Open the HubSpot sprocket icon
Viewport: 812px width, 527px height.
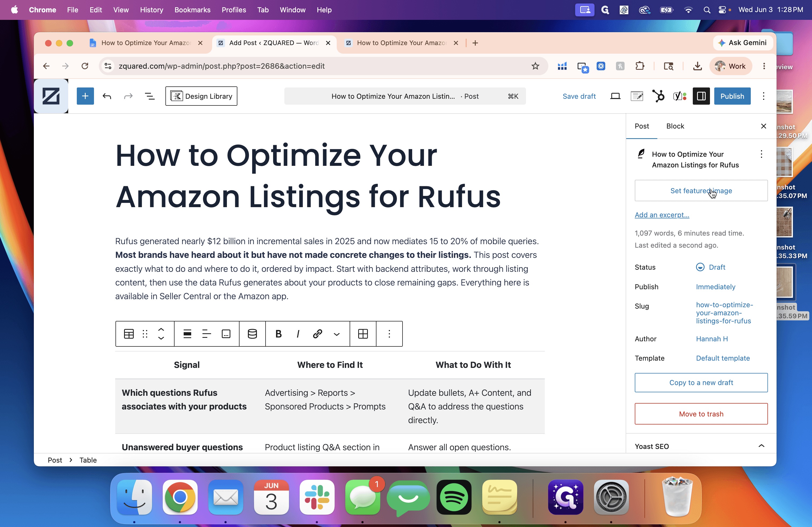tap(658, 96)
